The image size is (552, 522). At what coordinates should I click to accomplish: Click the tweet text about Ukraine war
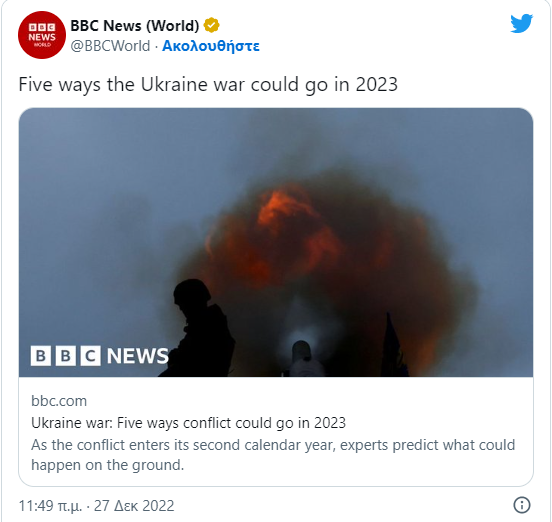coord(208,85)
